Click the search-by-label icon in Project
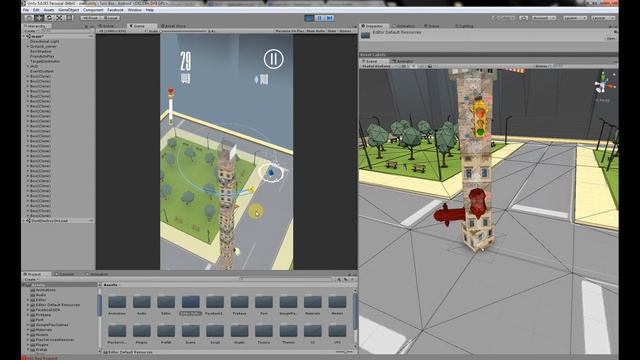The height and width of the screenshot is (360, 640). (x=345, y=280)
